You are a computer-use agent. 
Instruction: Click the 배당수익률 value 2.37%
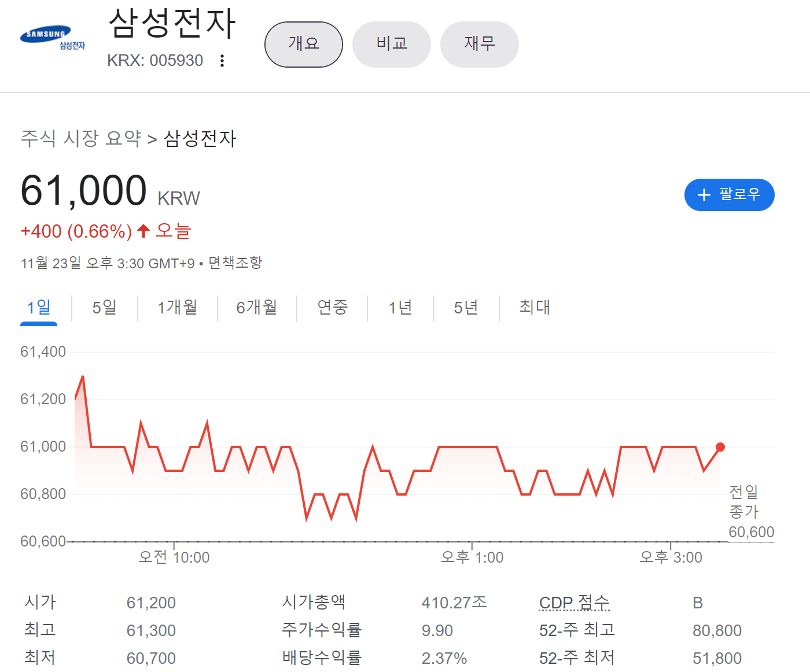point(444,658)
